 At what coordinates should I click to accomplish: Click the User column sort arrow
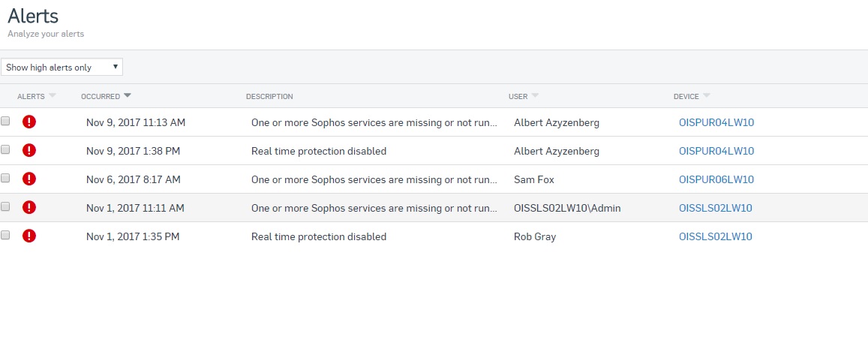click(x=535, y=95)
